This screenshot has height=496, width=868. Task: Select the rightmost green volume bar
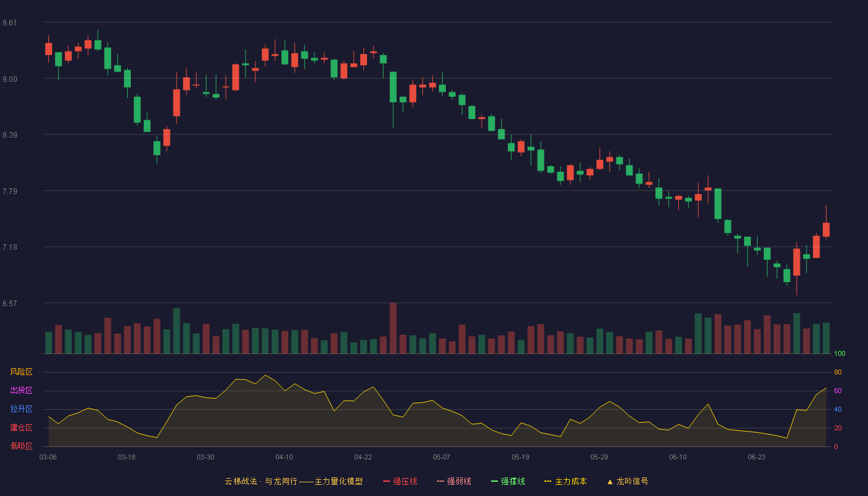click(826, 338)
